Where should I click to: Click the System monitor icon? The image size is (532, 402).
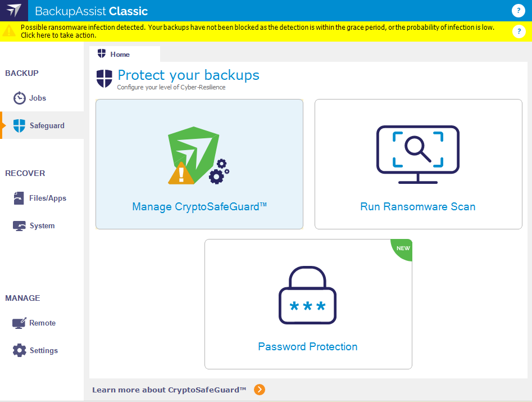click(x=19, y=226)
